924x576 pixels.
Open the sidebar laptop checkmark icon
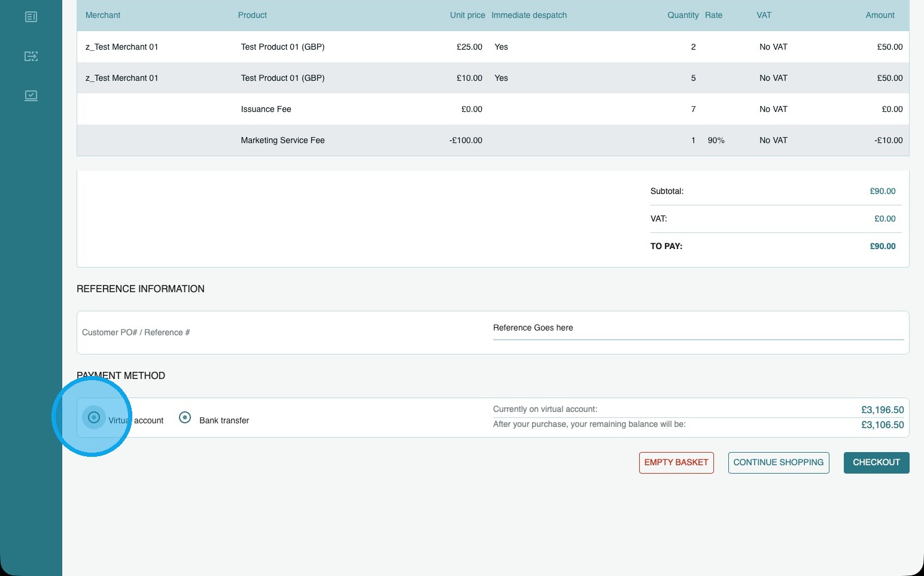31,96
